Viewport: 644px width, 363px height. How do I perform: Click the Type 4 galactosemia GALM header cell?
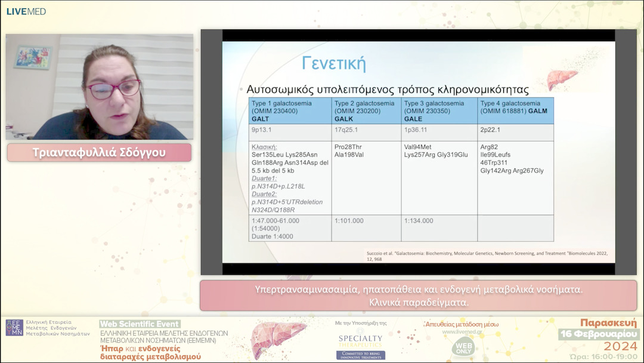(x=515, y=111)
